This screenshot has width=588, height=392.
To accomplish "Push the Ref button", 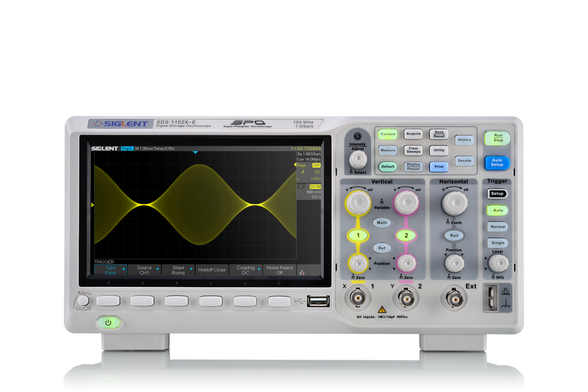I will pyautogui.click(x=381, y=248).
